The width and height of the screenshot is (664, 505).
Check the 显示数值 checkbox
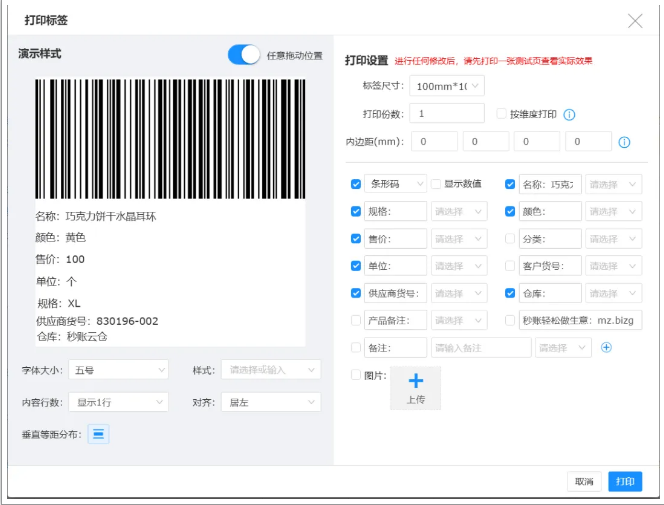(x=436, y=184)
